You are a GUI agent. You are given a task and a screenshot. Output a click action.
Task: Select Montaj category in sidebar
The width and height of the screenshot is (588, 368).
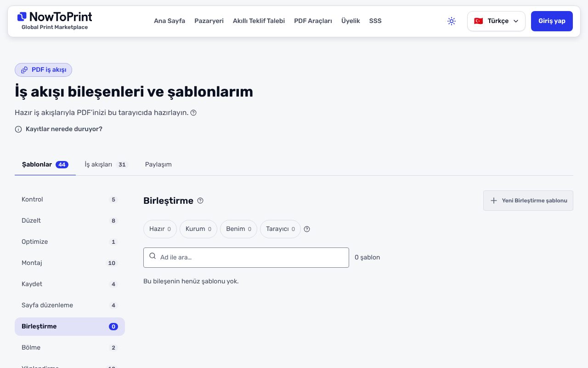[x=70, y=263]
